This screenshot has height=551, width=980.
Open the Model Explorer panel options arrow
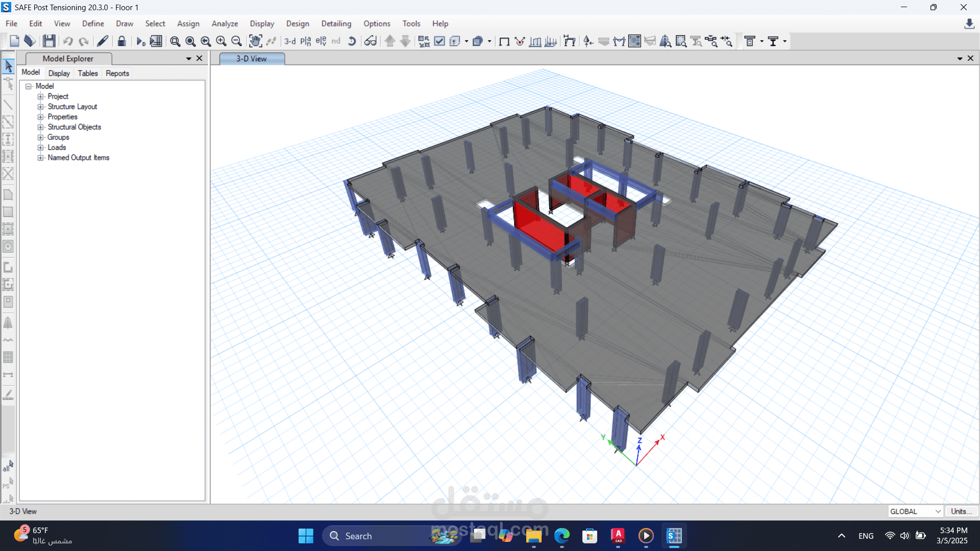[x=189, y=59]
